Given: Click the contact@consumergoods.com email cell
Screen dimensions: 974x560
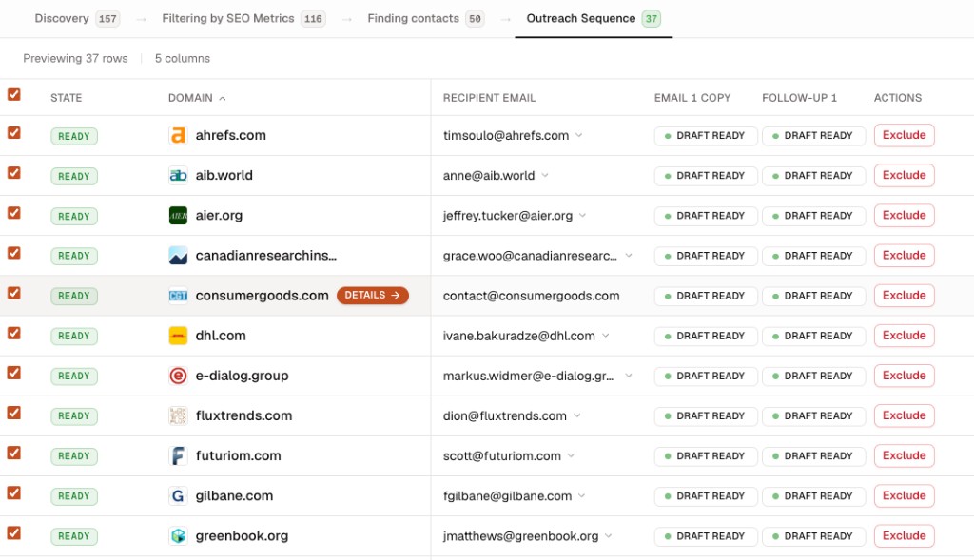Looking at the screenshot, I should (x=531, y=296).
